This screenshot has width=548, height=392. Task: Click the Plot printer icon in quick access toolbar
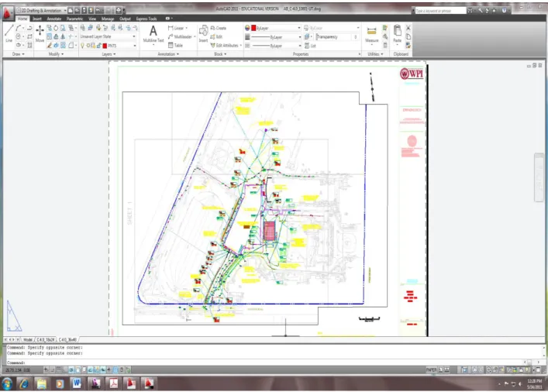119,10
